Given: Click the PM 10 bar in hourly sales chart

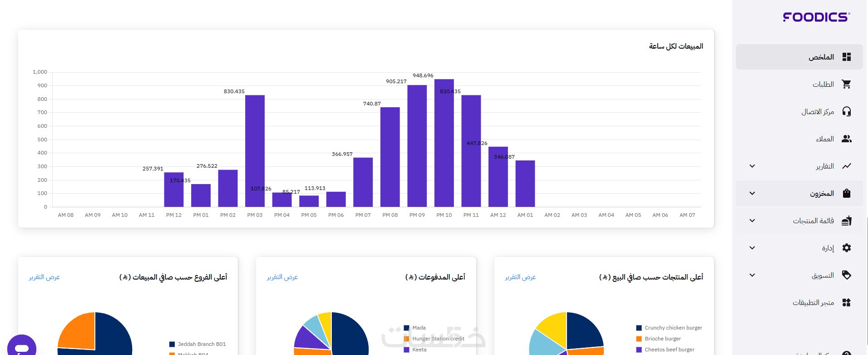Looking at the screenshot, I should pyautogui.click(x=444, y=143).
